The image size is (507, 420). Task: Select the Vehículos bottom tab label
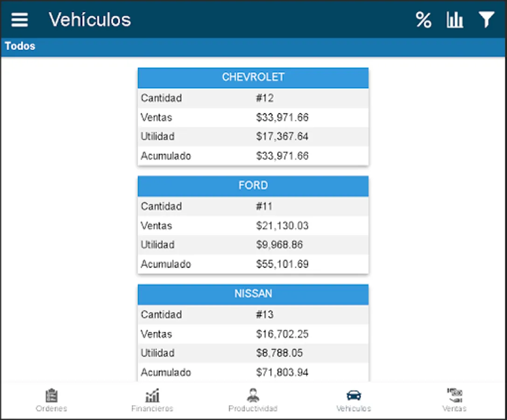354,408
